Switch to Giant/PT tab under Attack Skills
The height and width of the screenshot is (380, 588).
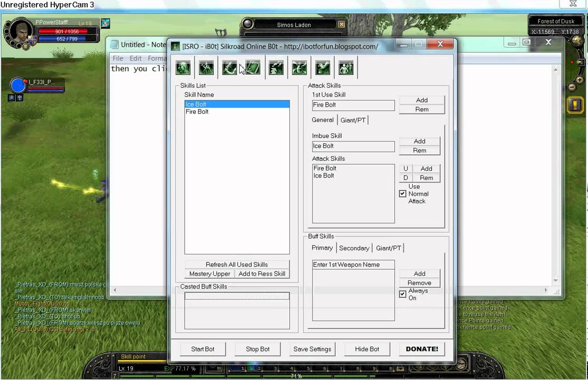[x=353, y=120]
